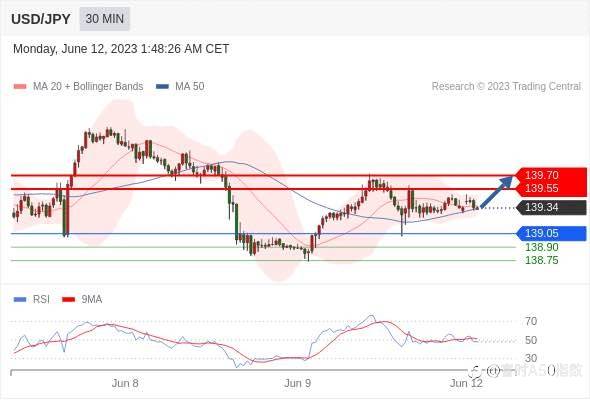Select the 30 MIN timeframe button
590x400 pixels.
pyautogui.click(x=105, y=19)
